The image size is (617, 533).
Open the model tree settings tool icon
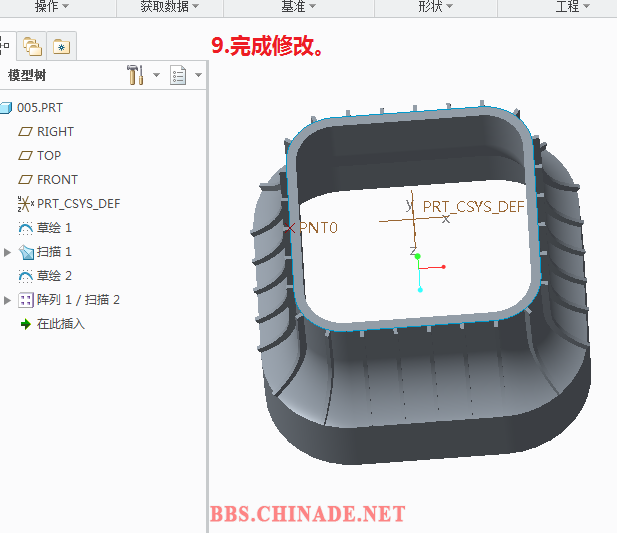tap(136, 75)
